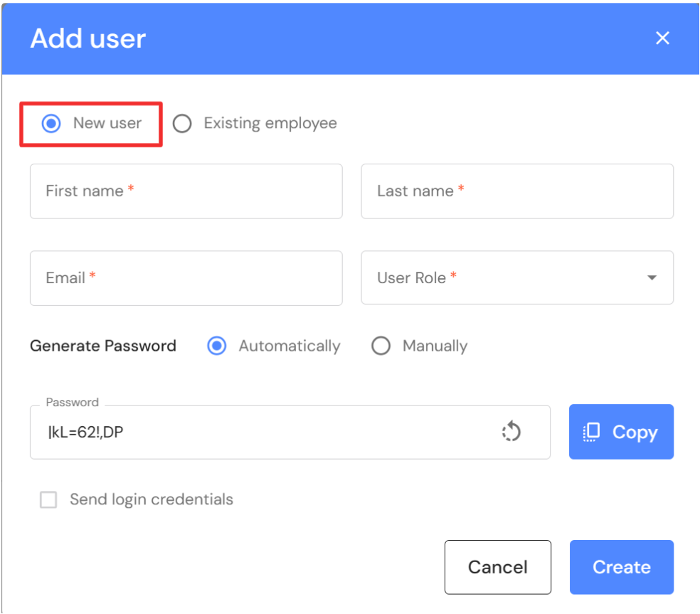Close the Add user dialog

click(662, 38)
